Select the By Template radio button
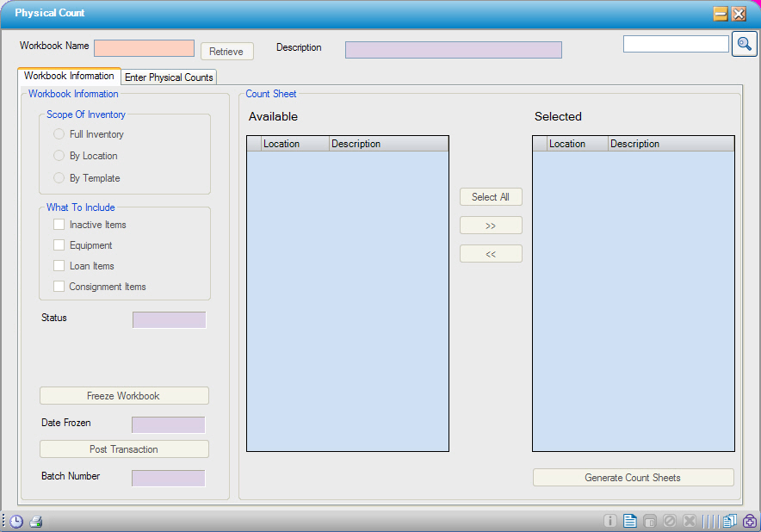 tap(59, 178)
